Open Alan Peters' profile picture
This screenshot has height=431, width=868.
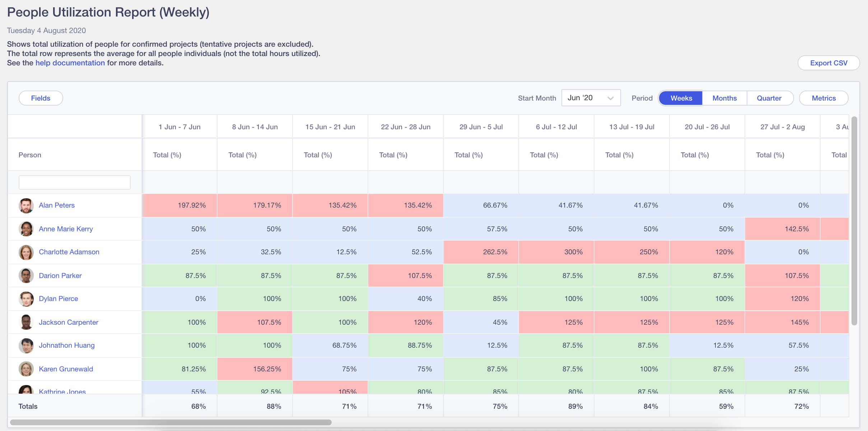[26, 205]
